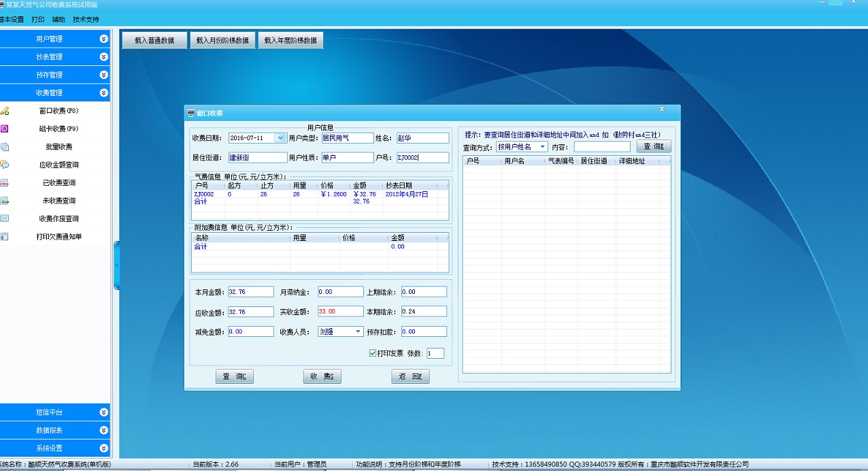Close the 窗口收费 dialog
Image resolution: width=868 pixels, height=471 pixels.
click(x=662, y=109)
